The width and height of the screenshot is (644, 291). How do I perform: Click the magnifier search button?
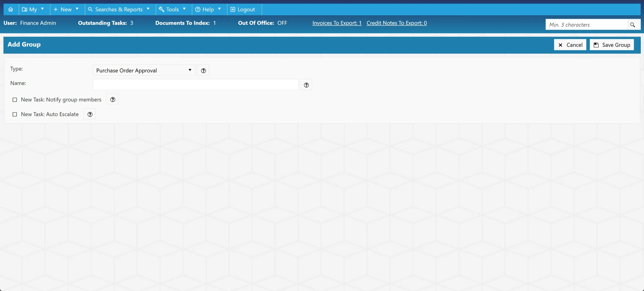634,25
